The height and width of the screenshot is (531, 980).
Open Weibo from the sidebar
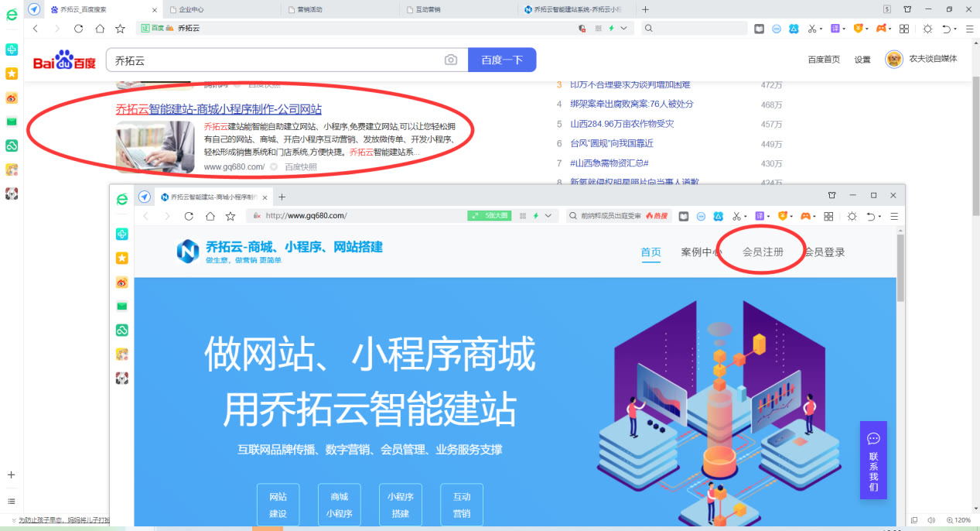[x=11, y=98]
